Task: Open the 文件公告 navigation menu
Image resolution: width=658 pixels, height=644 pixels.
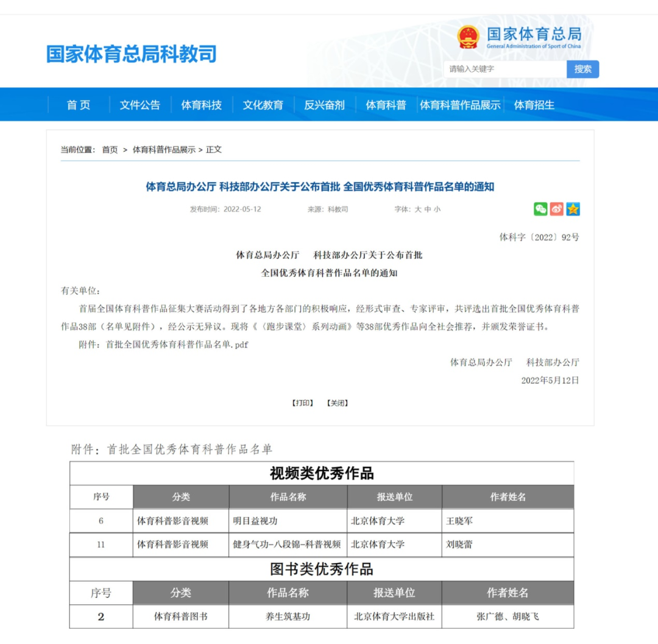Action: coord(140,104)
